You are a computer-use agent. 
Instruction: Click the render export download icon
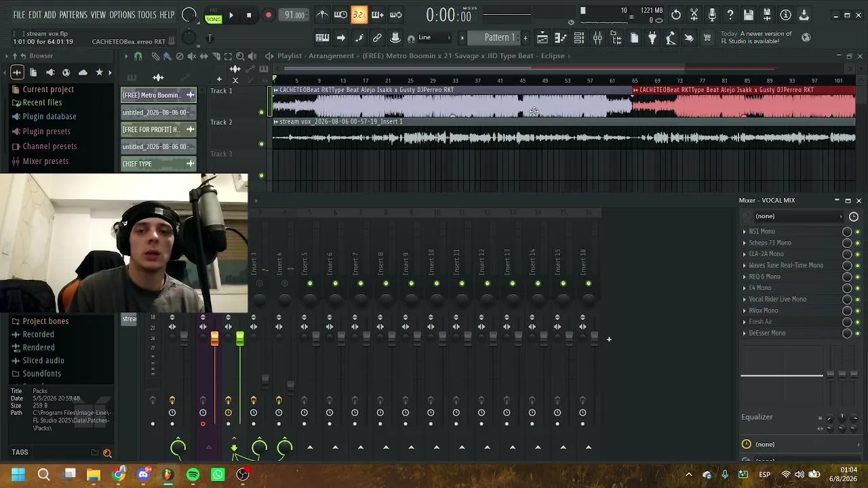point(804,15)
